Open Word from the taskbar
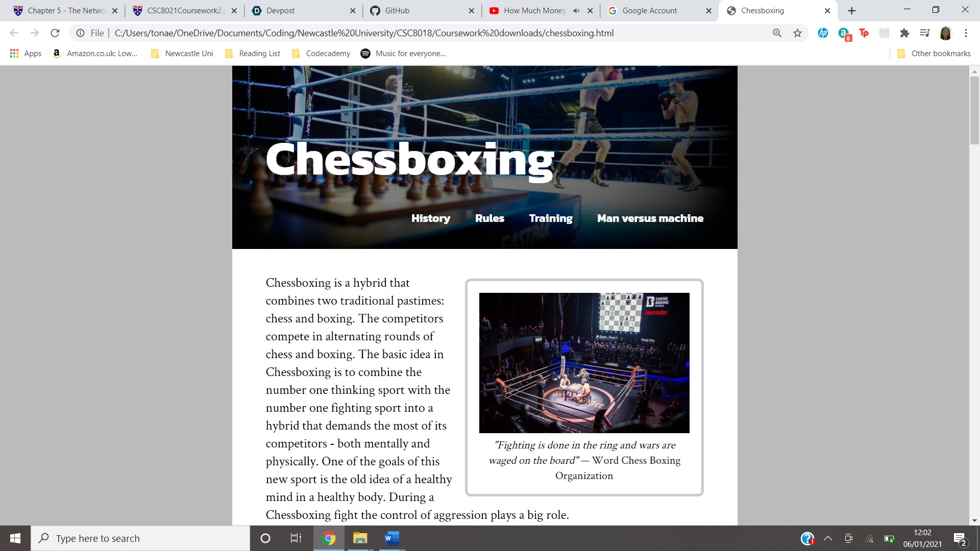Image resolution: width=980 pixels, height=551 pixels. [391, 538]
